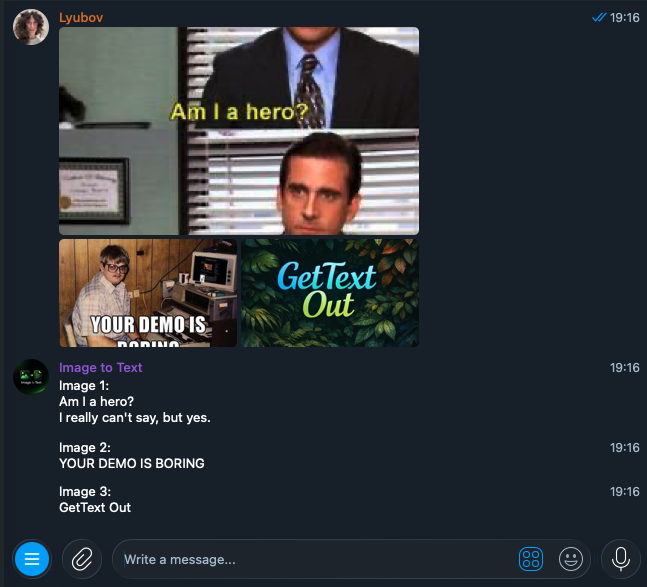Screen dimensions: 647x587
Task: Select the 'Image 3:' text line
Action: pos(85,492)
